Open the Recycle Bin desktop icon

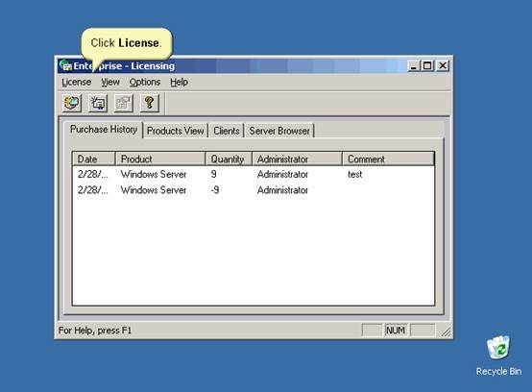pos(498,355)
